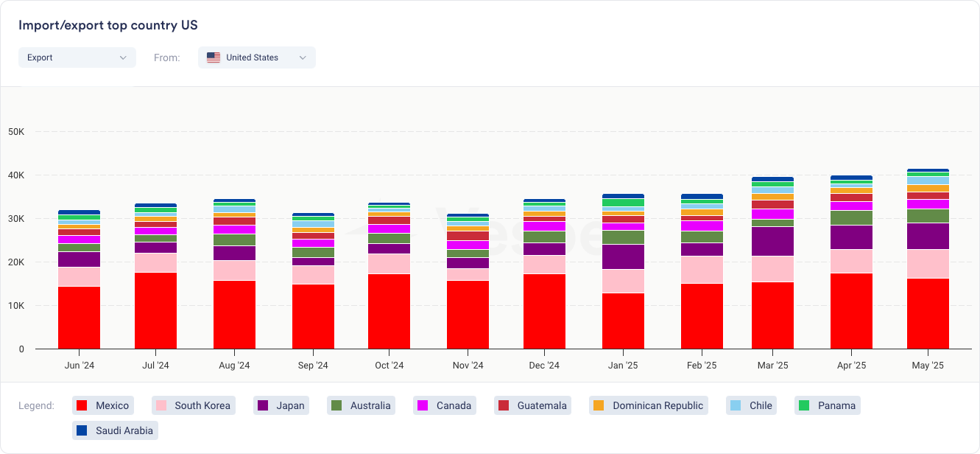The height and width of the screenshot is (454, 980).
Task: Click the Dominican Republic orange legend icon
Action: pyautogui.click(x=599, y=405)
